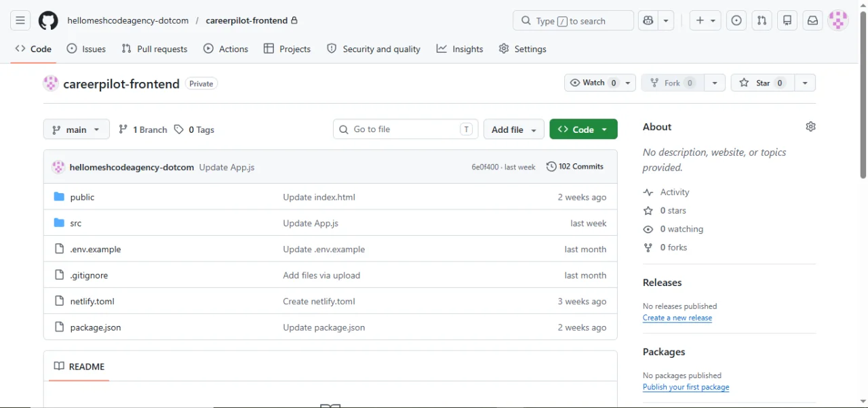Go to GitHub homepage via Octocat logo
The image size is (868, 408).
pos(48,20)
